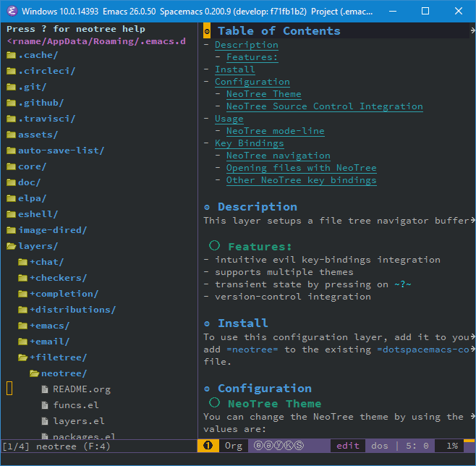Click the ~?~ key code text
Image resolution: width=476 pixels, height=466 pixels.
(403, 284)
